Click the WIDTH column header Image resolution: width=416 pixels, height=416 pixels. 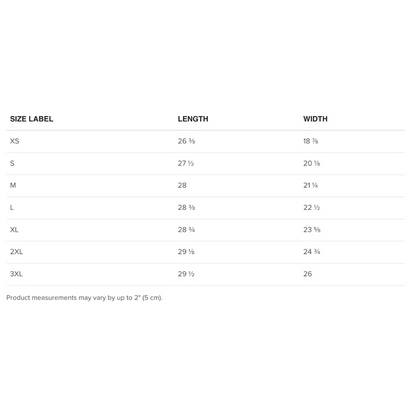coord(315,119)
